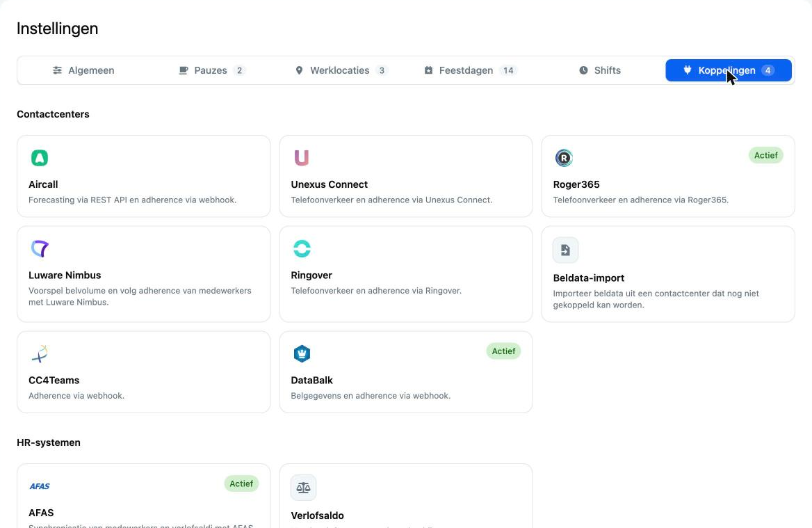Click "Importeer beldata uit een contactcenter" description
812x528 pixels.
[x=656, y=299]
